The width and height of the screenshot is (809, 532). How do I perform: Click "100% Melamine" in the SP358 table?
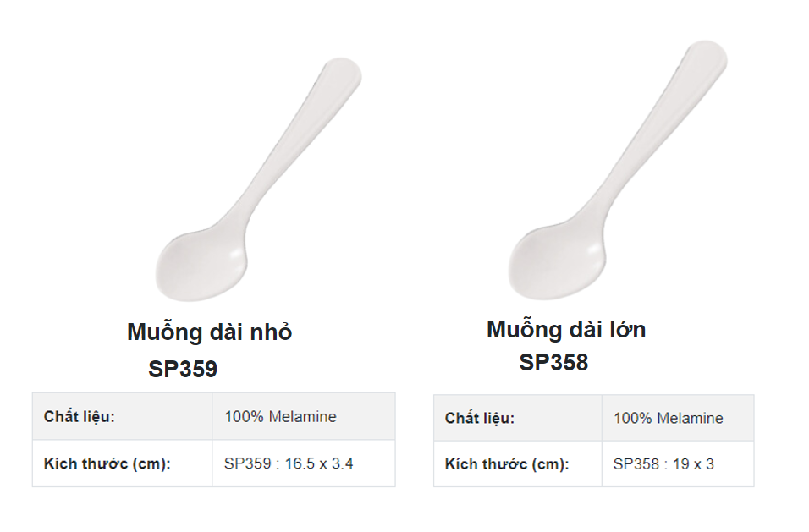pyautogui.click(x=669, y=419)
